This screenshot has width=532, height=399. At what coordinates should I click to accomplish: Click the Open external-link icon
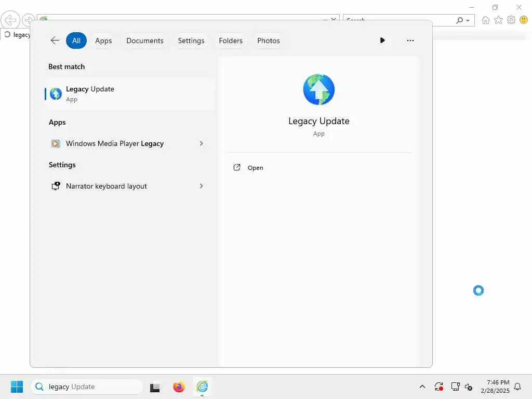click(x=237, y=167)
